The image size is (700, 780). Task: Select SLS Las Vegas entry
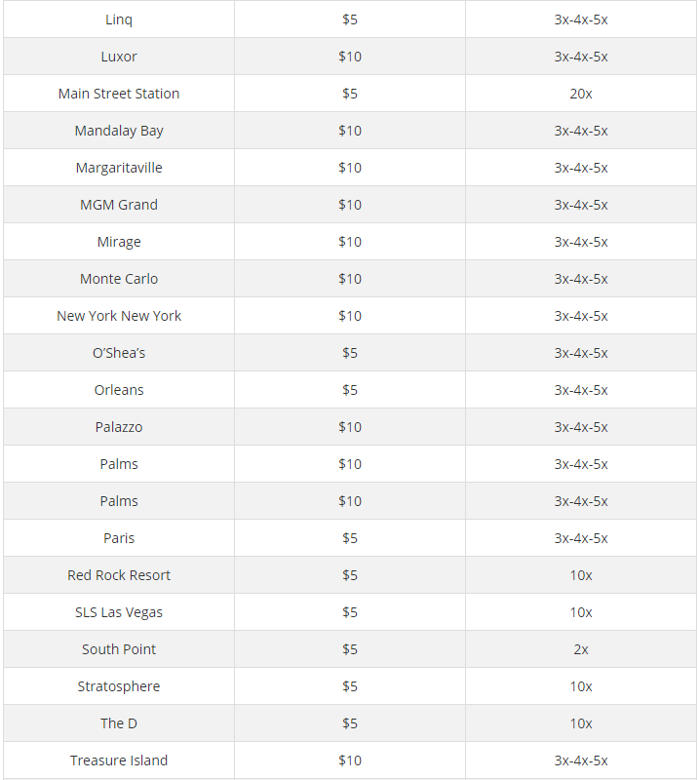tap(119, 612)
